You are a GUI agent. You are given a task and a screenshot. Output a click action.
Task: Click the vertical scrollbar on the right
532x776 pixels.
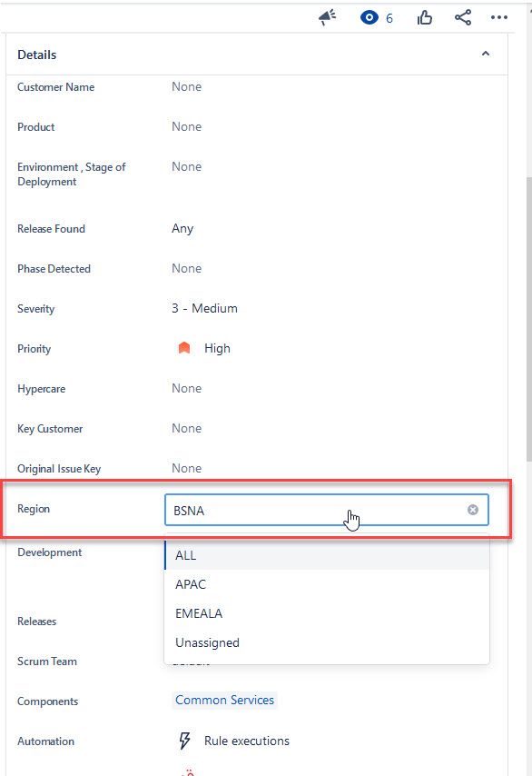(x=528, y=317)
